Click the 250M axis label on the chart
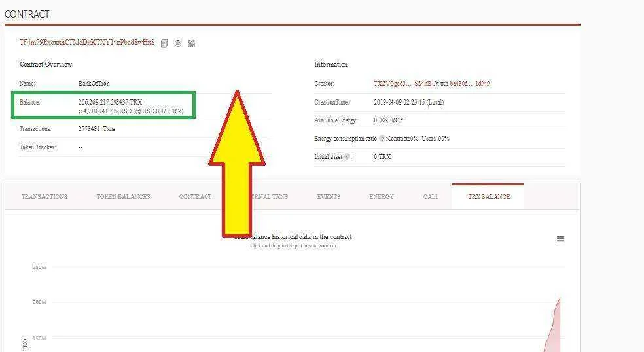The width and height of the screenshot is (644, 352). (39, 268)
